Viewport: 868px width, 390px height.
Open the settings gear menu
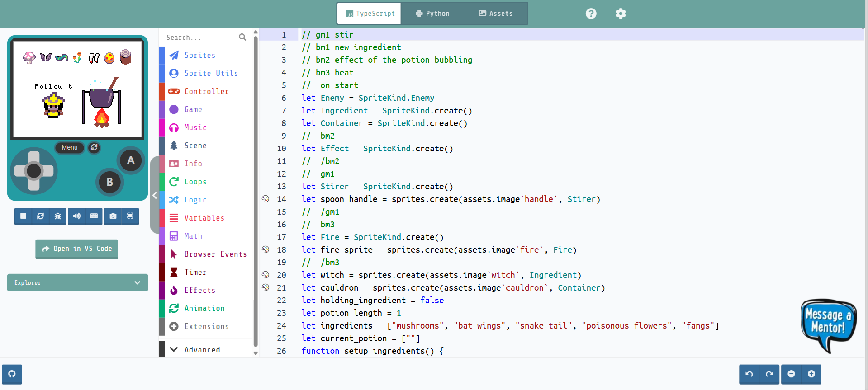621,14
